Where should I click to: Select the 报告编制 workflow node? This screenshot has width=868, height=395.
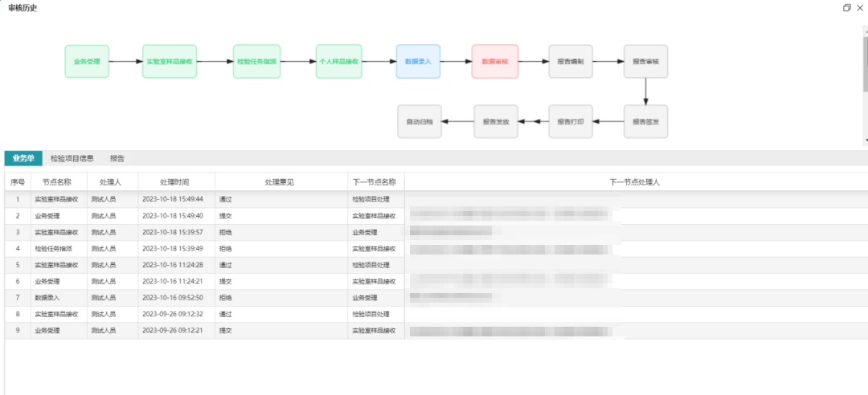point(571,62)
